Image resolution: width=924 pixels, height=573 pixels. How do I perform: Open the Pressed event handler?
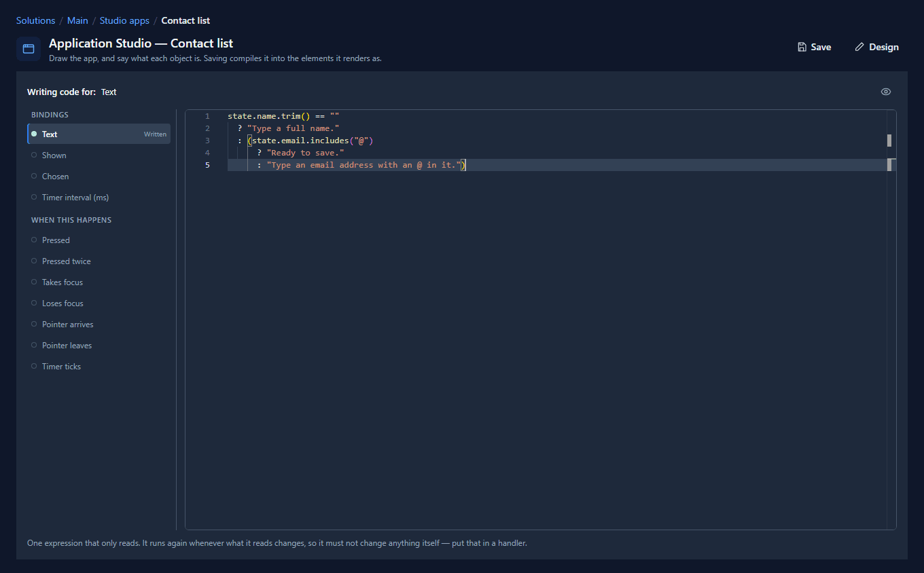pos(99,240)
